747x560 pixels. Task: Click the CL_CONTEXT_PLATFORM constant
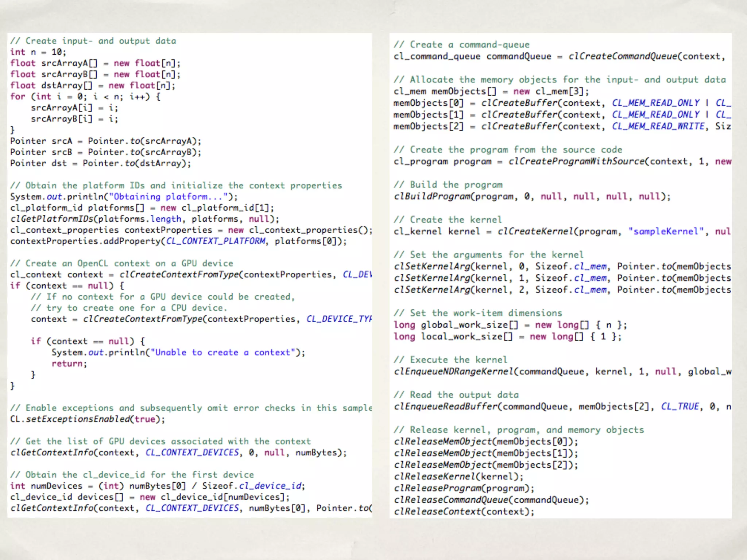pos(216,241)
